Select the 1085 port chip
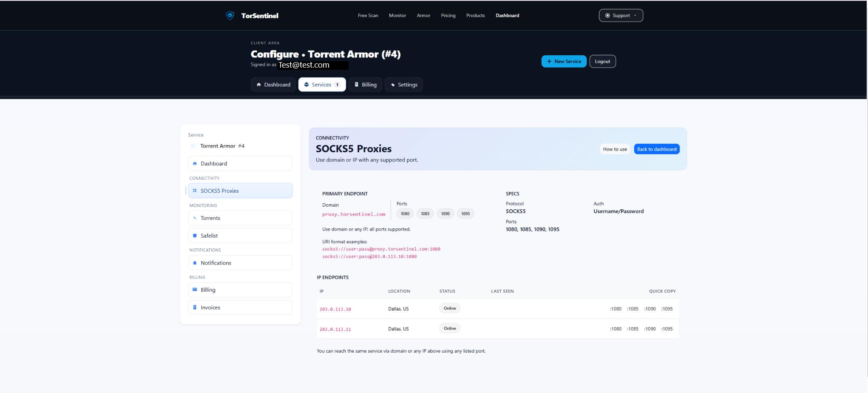This screenshot has width=868, height=393. [425, 213]
